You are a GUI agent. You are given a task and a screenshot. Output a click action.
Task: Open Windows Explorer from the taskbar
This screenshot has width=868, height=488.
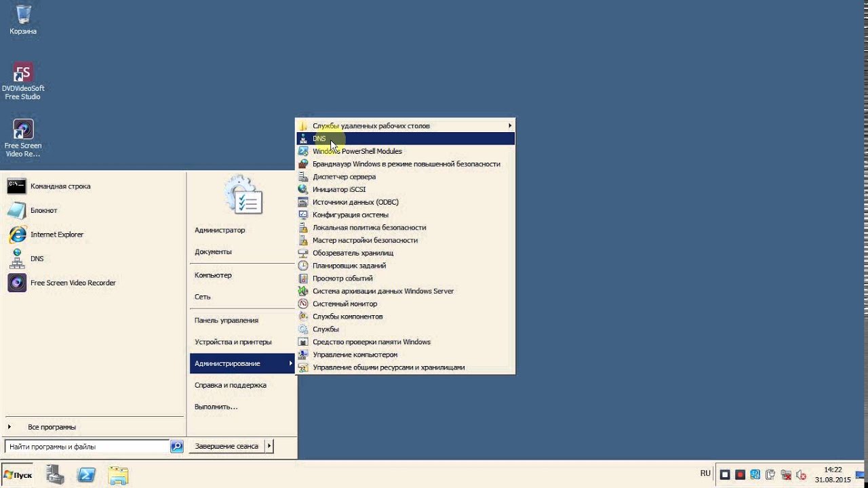(x=118, y=475)
